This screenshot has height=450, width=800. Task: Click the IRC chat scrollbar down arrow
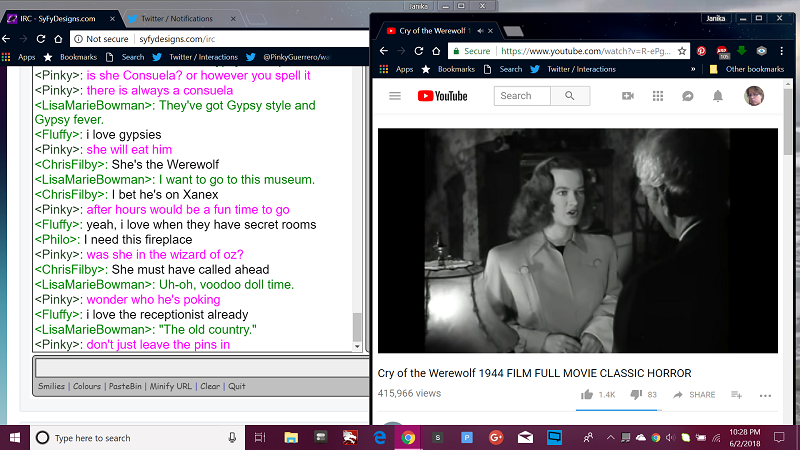point(357,346)
